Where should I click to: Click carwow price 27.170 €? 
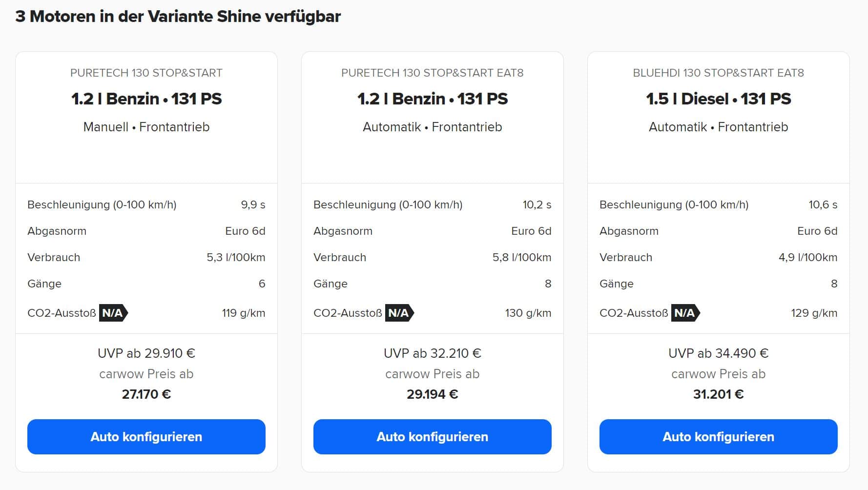click(x=146, y=394)
